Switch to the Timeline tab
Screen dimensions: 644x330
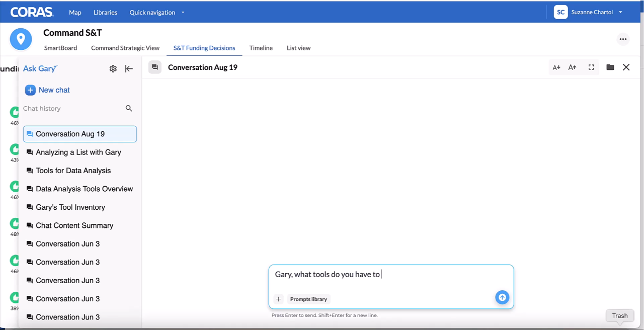(x=261, y=48)
